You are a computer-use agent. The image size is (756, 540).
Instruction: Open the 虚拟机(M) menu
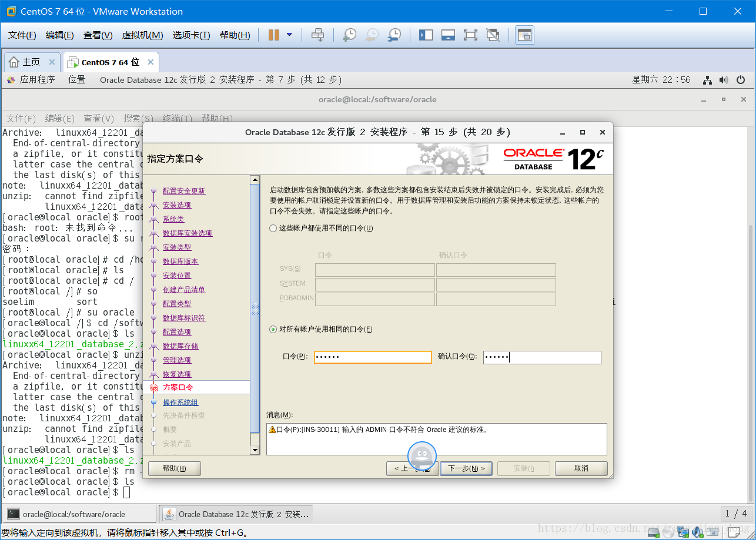click(x=142, y=35)
